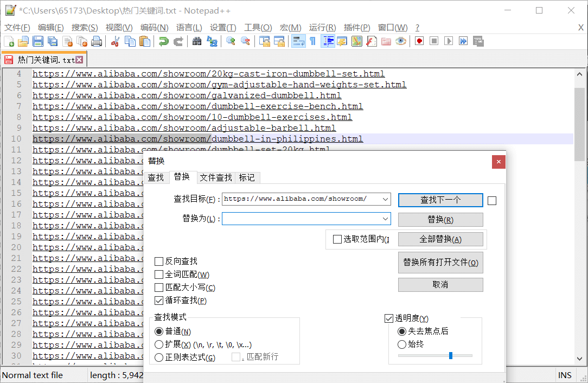Screen dimensions: 588x383
Task: Open Find with binoculars icon
Action: (197, 41)
